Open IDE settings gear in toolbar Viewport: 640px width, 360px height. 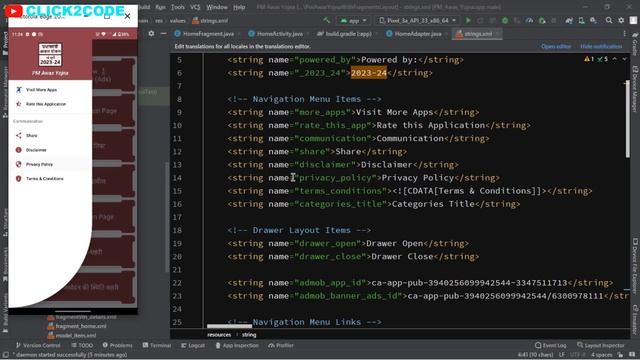click(621, 20)
